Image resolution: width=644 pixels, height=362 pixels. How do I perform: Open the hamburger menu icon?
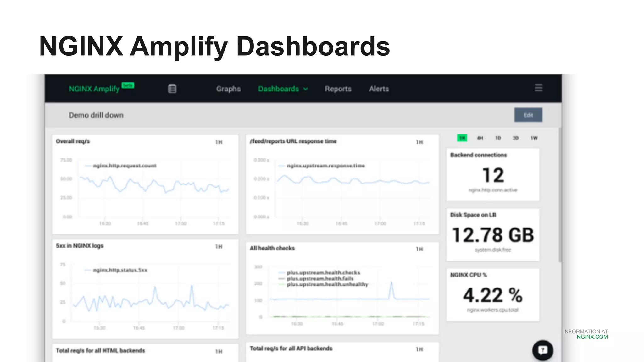pyautogui.click(x=538, y=88)
